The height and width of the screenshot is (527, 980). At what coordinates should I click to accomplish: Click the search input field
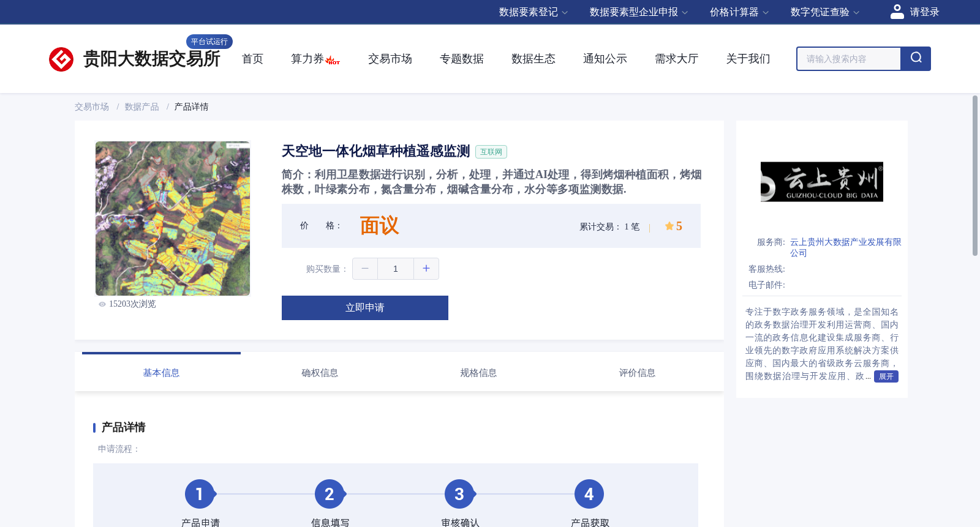848,59
